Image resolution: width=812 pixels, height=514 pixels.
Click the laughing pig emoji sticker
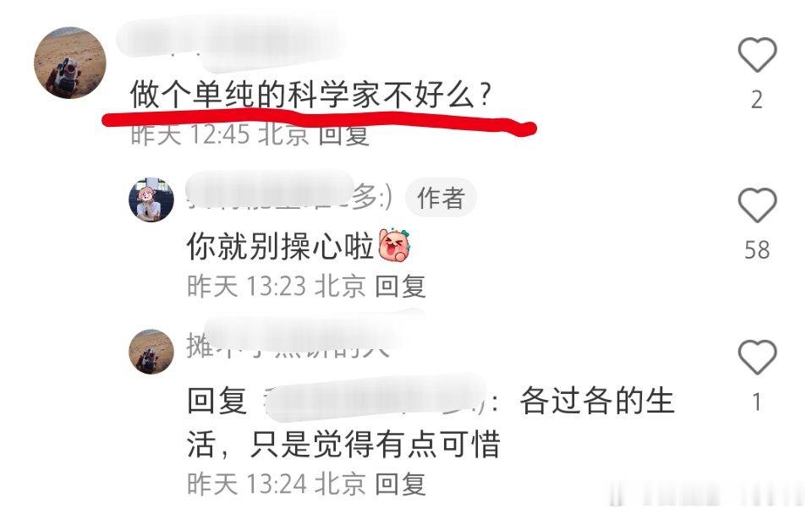click(x=395, y=244)
